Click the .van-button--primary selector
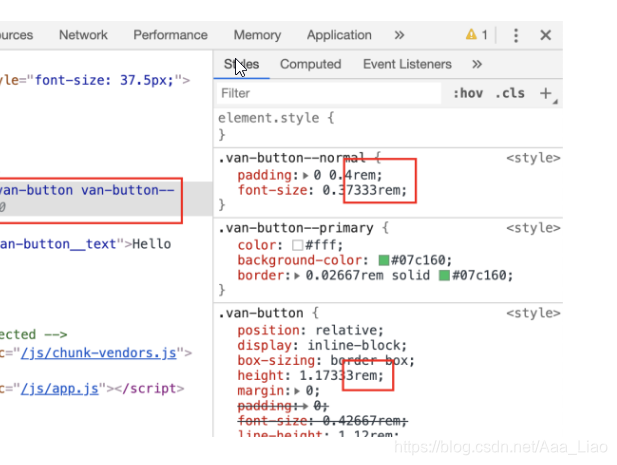 pyautogui.click(x=296, y=228)
